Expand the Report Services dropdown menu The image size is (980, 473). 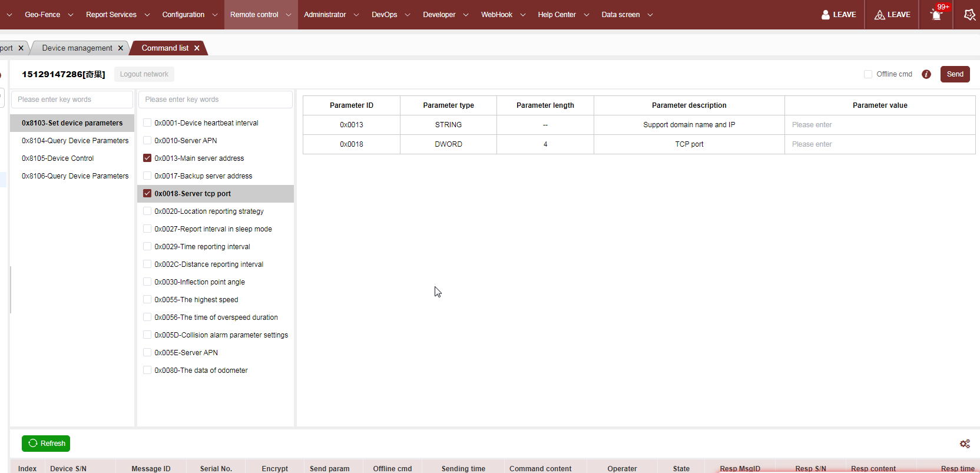(x=117, y=15)
